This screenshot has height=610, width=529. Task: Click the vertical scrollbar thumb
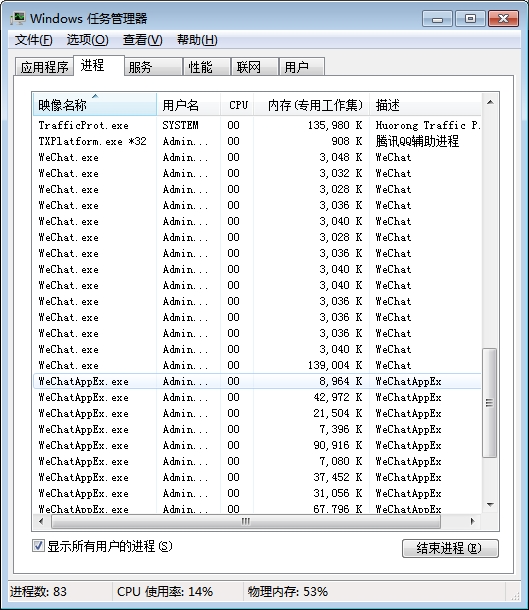point(489,403)
